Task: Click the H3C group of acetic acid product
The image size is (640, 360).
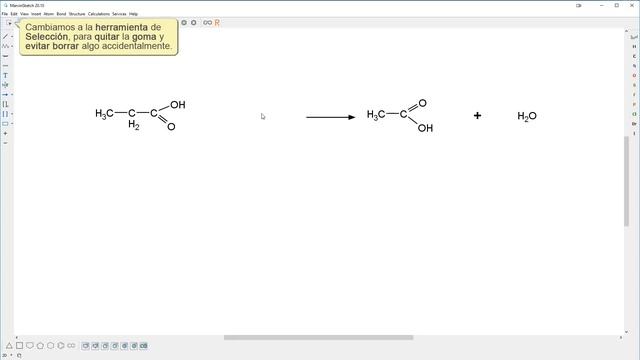Action: pyautogui.click(x=376, y=115)
